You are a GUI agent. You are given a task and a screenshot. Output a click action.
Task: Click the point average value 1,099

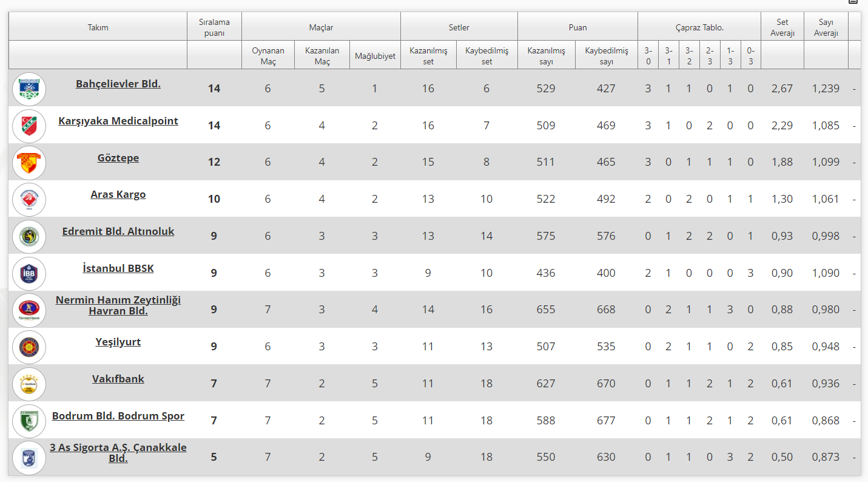[x=826, y=162]
